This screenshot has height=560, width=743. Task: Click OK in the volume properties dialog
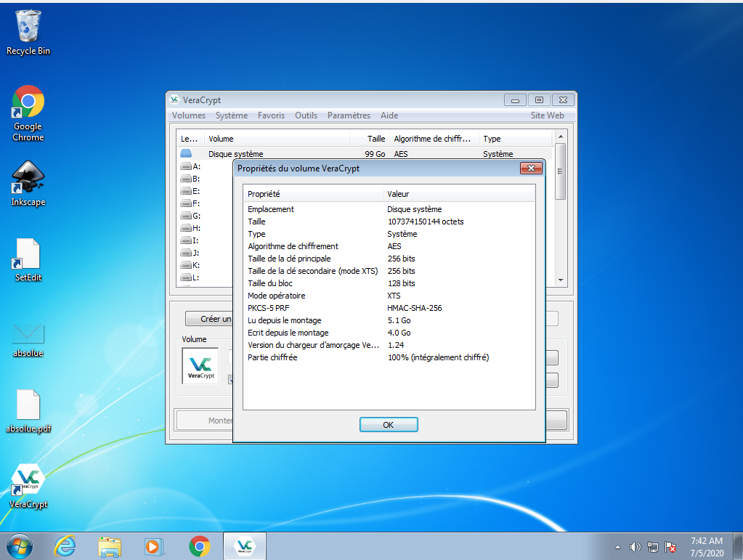[389, 425]
